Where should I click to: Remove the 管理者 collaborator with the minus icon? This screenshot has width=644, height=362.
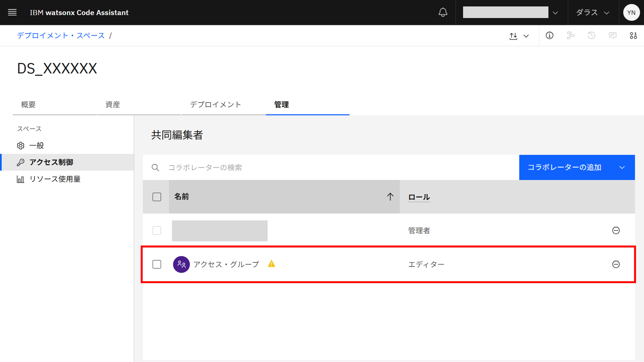pyautogui.click(x=616, y=230)
